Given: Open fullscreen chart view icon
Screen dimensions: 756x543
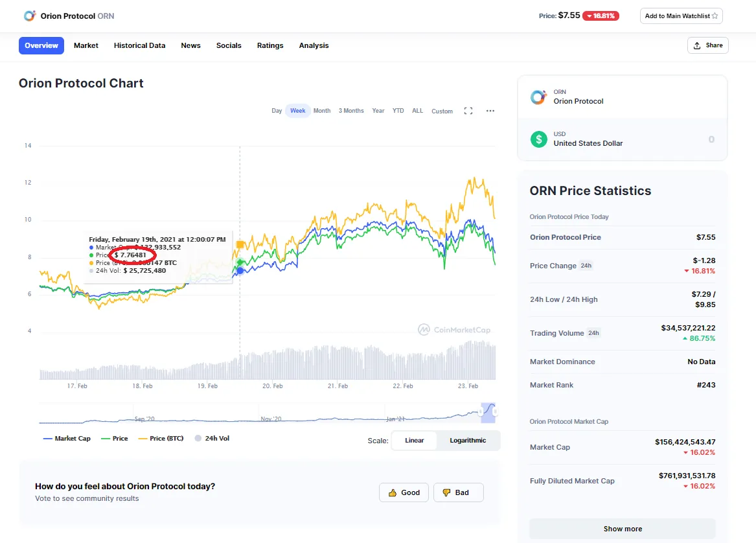Looking at the screenshot, I should pos(468,111).
